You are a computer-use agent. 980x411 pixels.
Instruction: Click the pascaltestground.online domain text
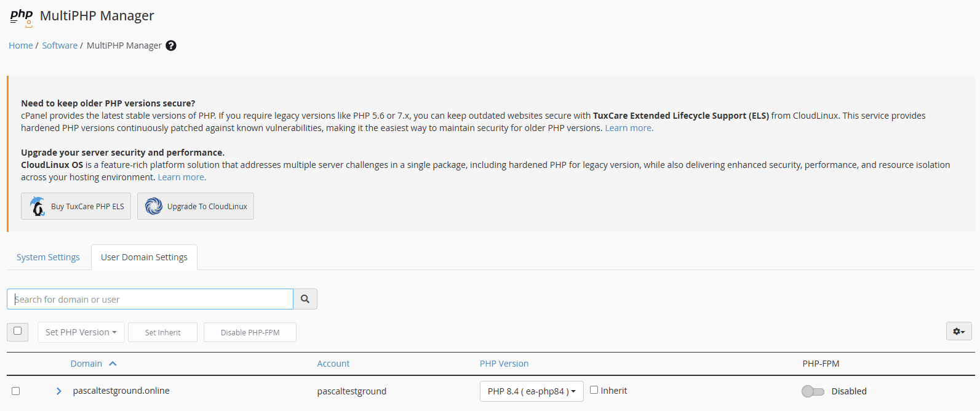click(121, 391)
